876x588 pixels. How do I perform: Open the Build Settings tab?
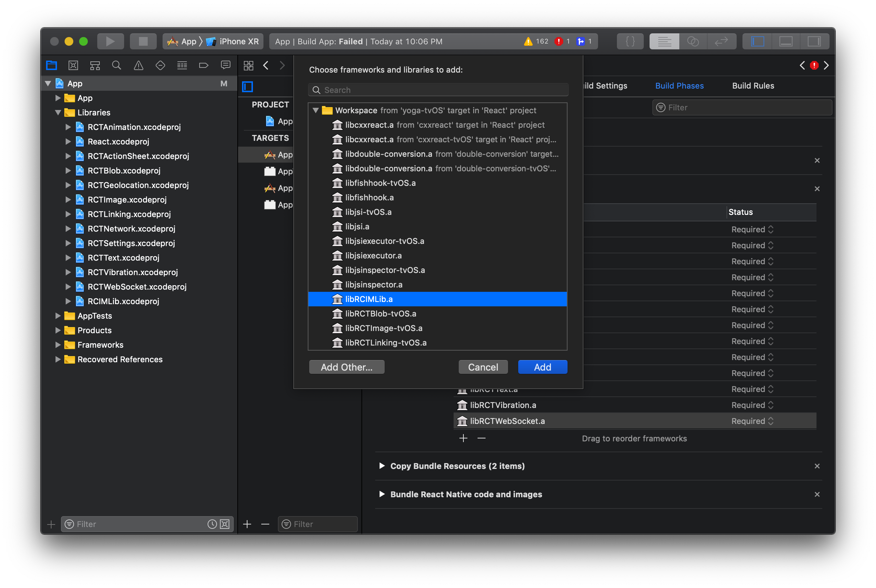pos(605,86)
